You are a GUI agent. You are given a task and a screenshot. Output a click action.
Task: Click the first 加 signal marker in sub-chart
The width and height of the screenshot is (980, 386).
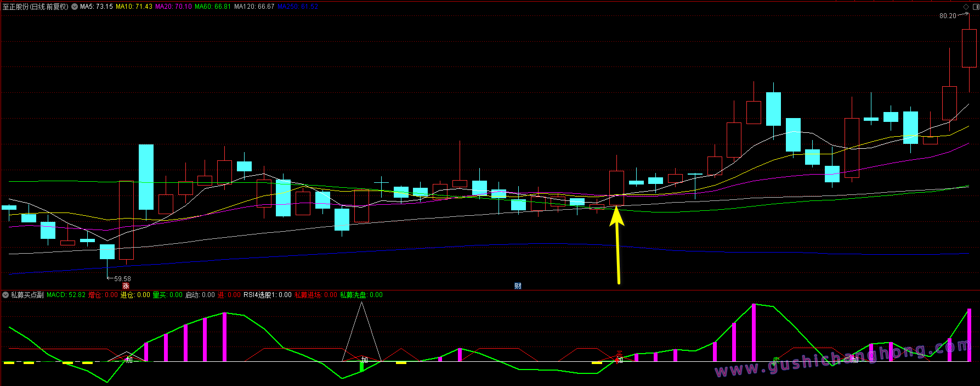pyautogui.click(x=129, y=360)
